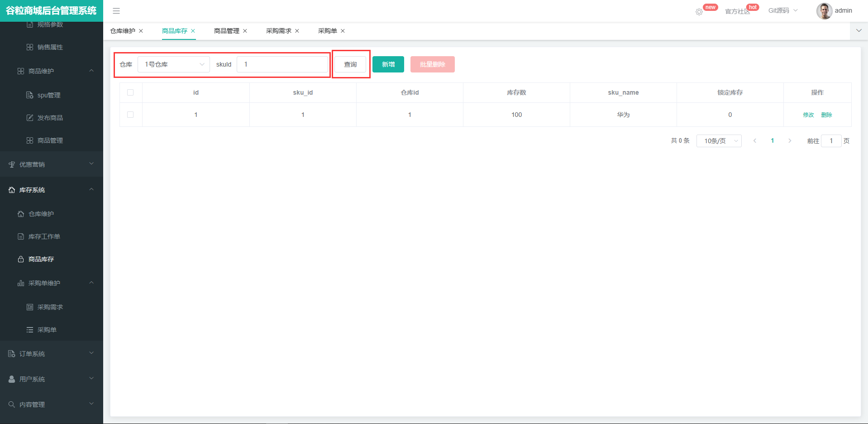Click the admin avatar picture
The image size is (868, 424).
click(x=824, y=11)
